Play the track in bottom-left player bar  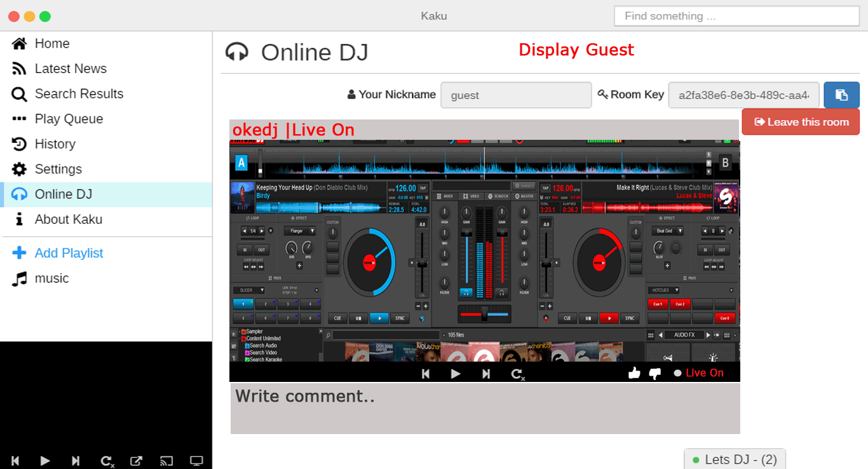(45, 461)
